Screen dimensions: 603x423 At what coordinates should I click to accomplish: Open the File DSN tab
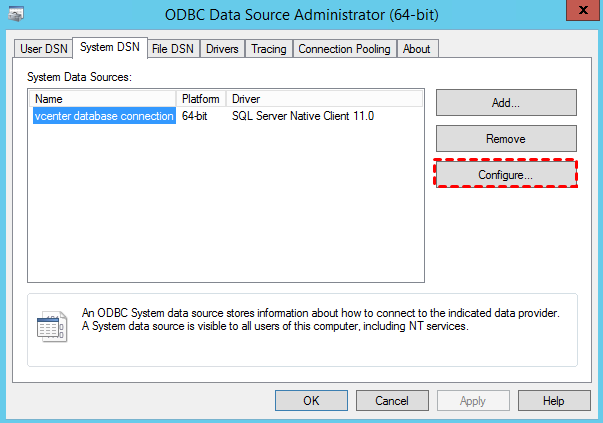173,49
